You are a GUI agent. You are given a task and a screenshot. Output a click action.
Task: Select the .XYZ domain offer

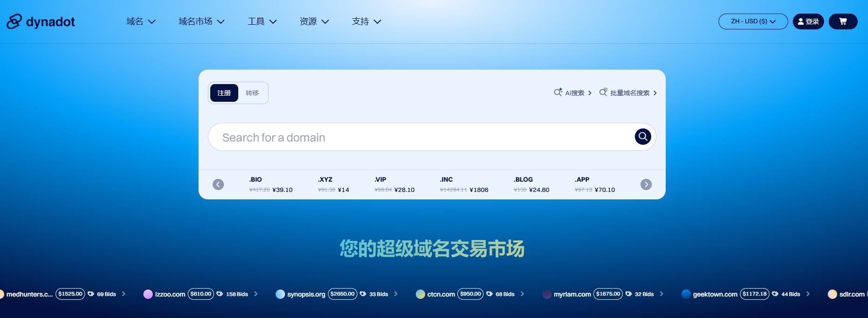[333, 184]
